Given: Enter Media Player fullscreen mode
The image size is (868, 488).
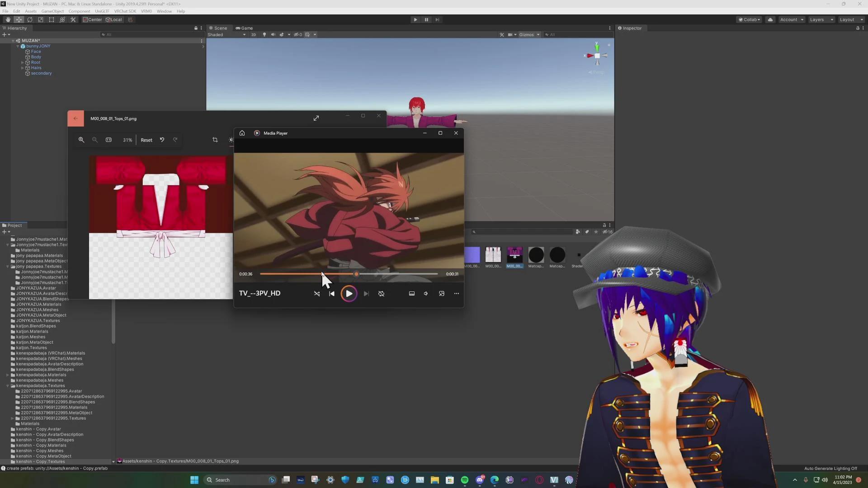Looking at the screenshot, I should [442, 294].
